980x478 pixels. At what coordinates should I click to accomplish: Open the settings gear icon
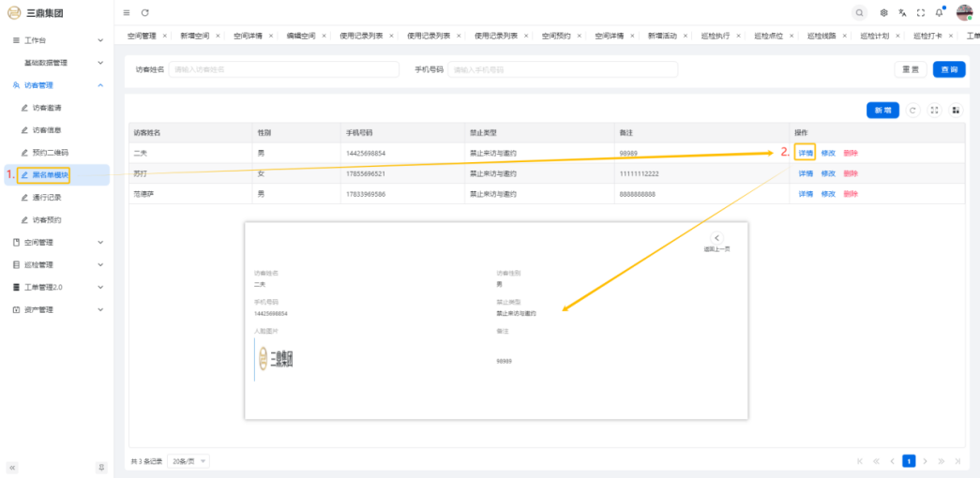pyautogui.click(x=884, y=12)
